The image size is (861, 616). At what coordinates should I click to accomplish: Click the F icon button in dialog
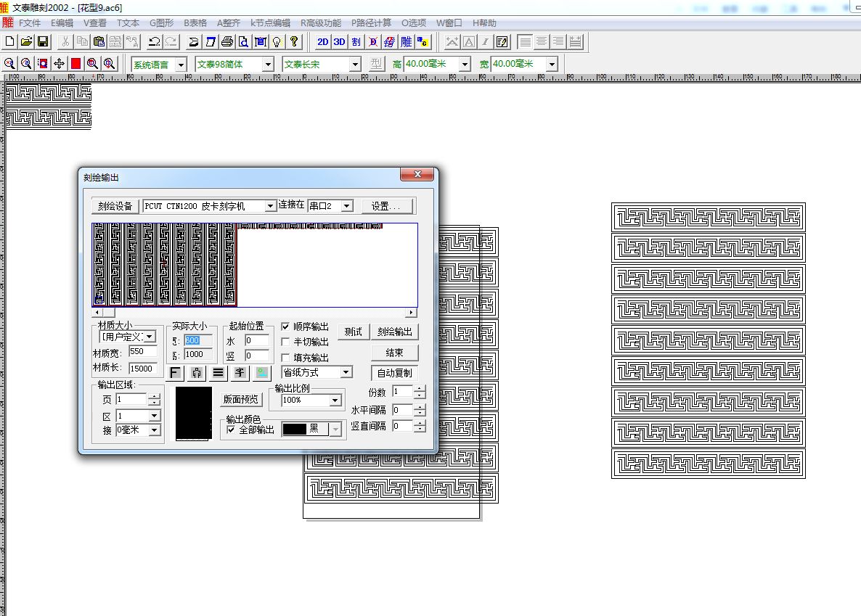click(175, 373)
